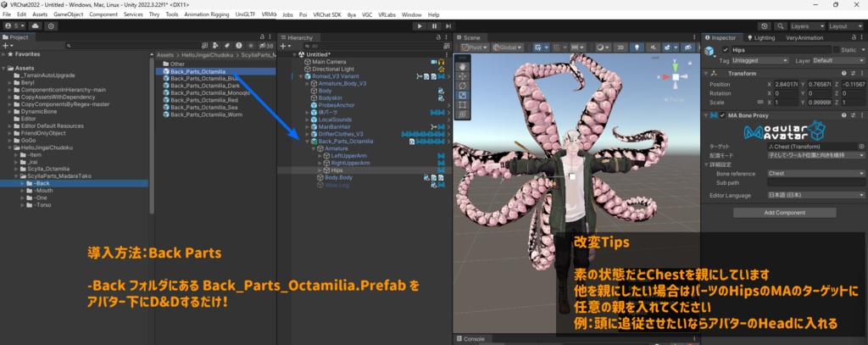The image size is (868, 345).
Task: Open Transform component help icon
Action: click(844, 74)
